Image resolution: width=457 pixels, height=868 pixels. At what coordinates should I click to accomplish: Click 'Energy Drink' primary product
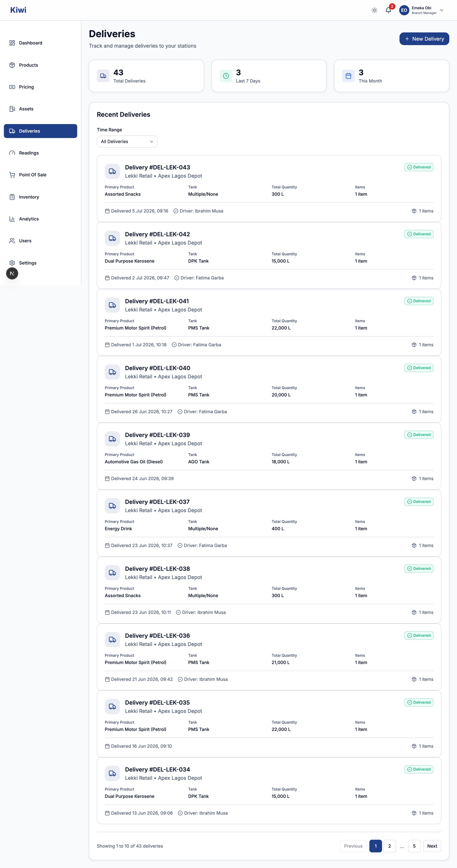118,529
